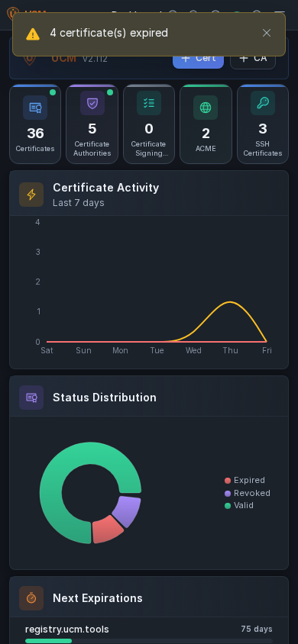Screen dimensions: 298x644
Task: Open the Certificates stat card icon
Action: click(x=35, y=108)
